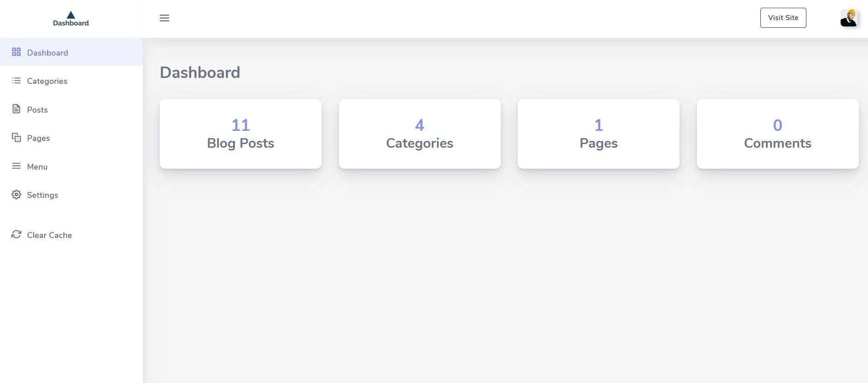Open the Settings sidebar entry

tap(42, 195)
